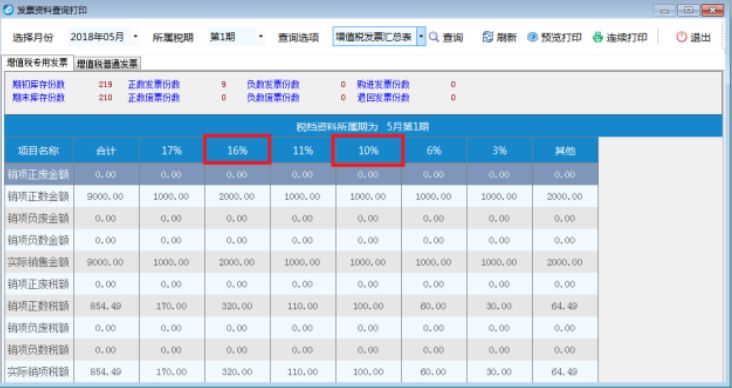Click the 刷新 refresh icon

[x=488, y=37]
